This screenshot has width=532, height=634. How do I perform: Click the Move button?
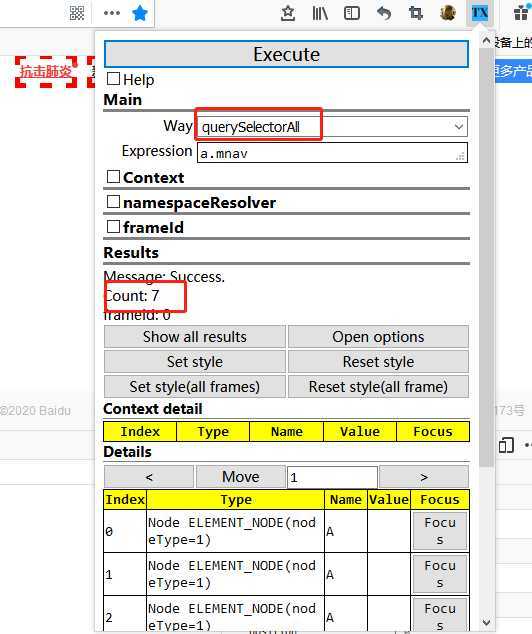(x=241, y=477)
